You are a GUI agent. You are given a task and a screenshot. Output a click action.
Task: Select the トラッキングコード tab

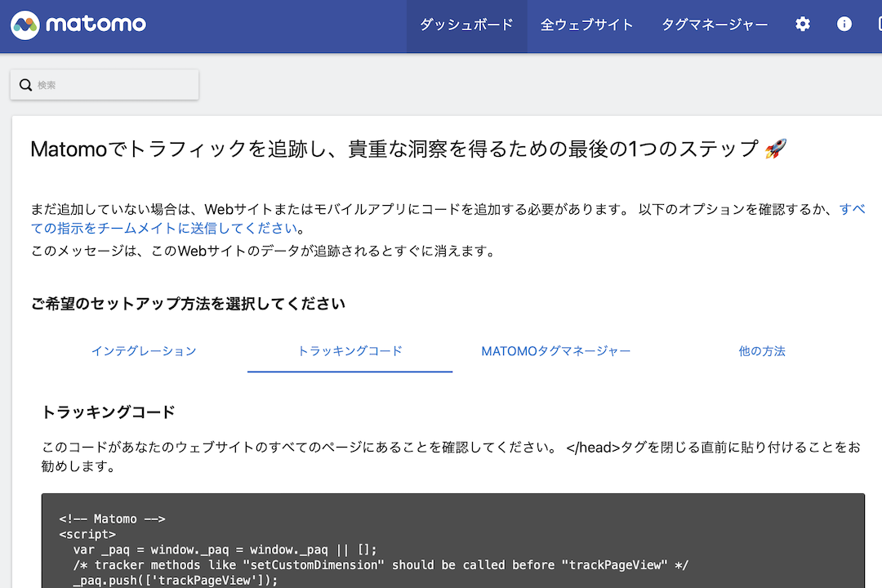pyautogui.click(x=350, y=351)
